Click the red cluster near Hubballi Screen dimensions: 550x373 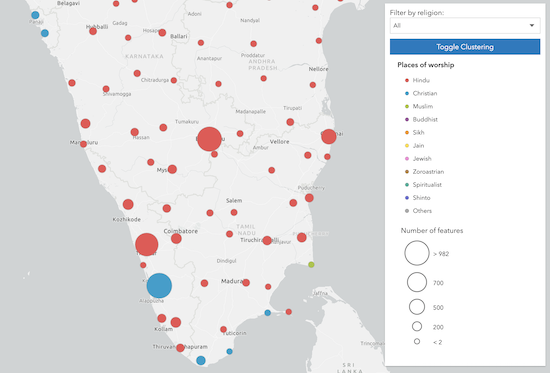[93, 31]
